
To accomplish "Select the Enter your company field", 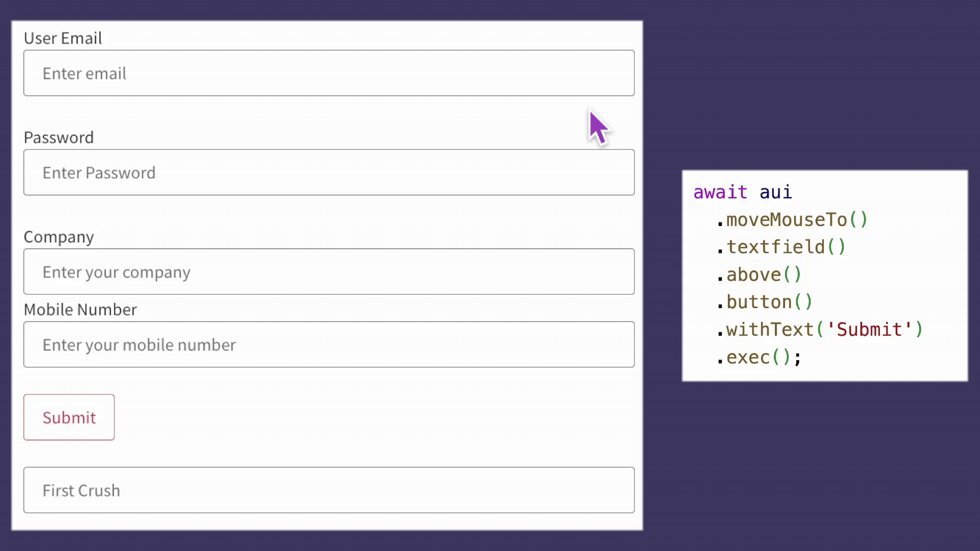I will tap(329, 271).
